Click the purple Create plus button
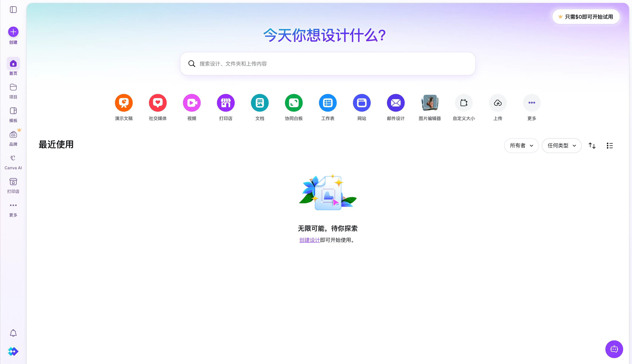Image resolution: width=632 pixels, height=364 pixels. (13, 32)
